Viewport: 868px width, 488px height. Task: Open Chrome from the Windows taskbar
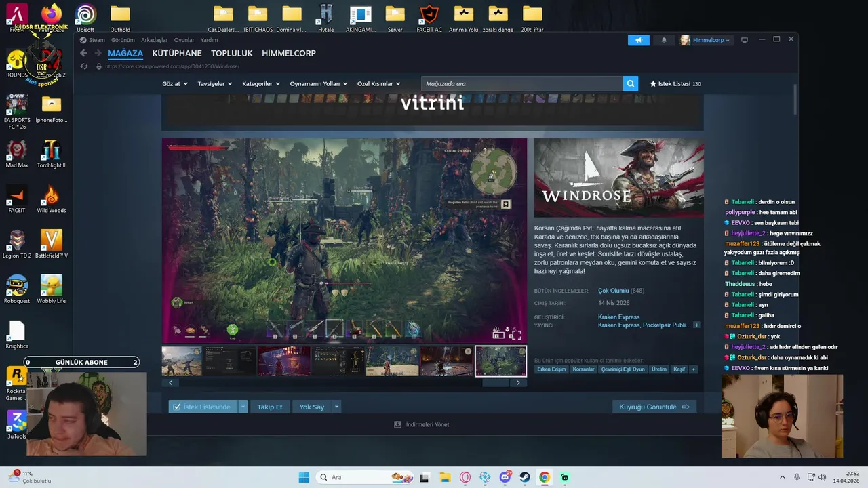(x=545, y=477)
